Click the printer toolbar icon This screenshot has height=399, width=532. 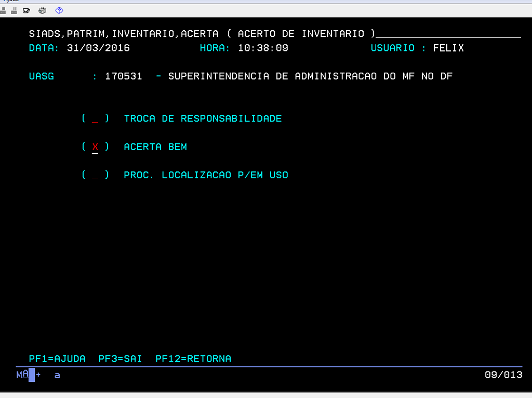pos(43,10)
